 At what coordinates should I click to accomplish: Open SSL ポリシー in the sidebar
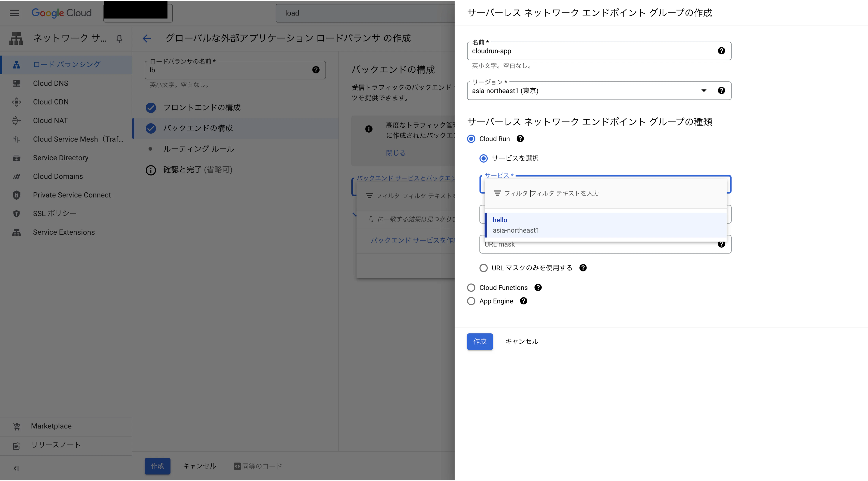(66, 214)
